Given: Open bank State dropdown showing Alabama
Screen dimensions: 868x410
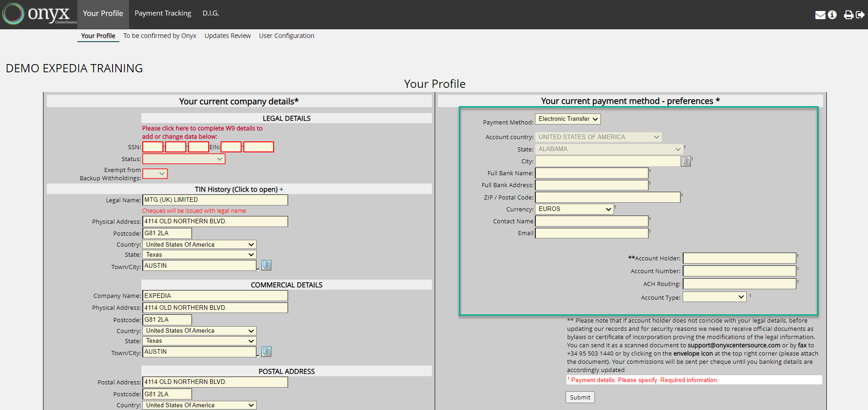Looking at the screenshot, I should tap(609, 149).
